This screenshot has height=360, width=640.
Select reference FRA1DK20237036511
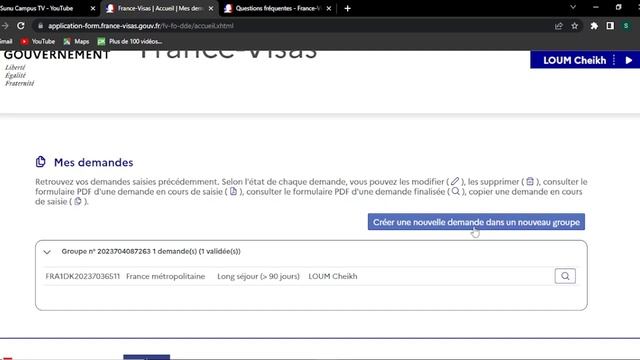[x=83, y=276]
